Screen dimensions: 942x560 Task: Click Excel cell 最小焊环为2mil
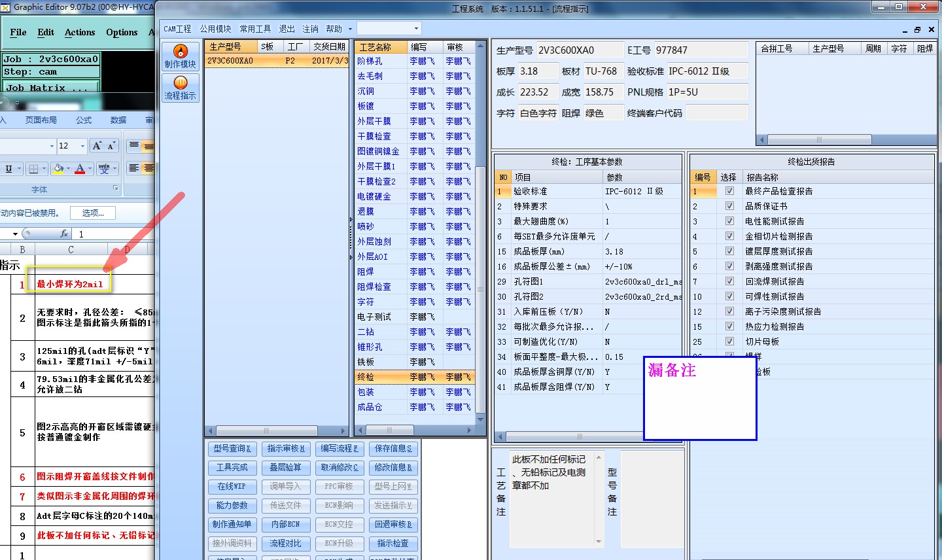[70, 284]
